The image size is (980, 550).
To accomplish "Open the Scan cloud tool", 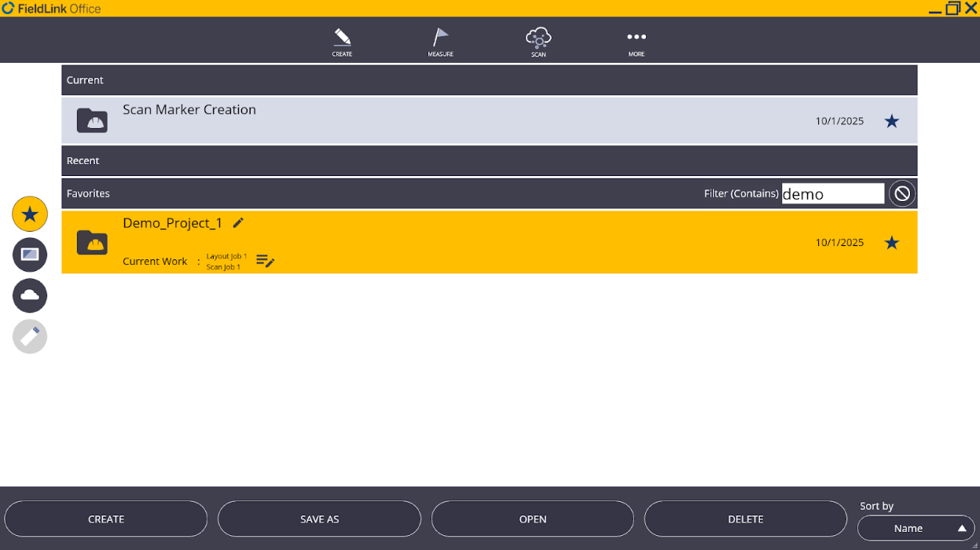I will point(538,42).
